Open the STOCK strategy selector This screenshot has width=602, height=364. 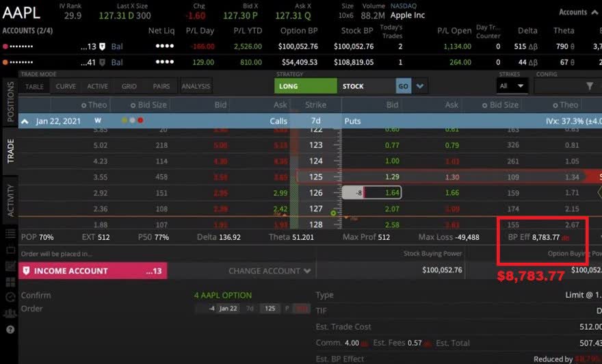[366, 86]
